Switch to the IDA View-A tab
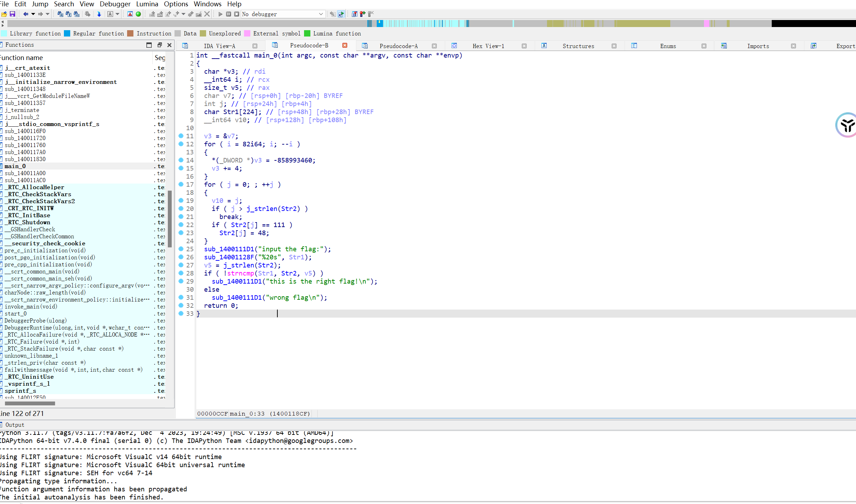 pyautogui.click(x=219, y=46)
